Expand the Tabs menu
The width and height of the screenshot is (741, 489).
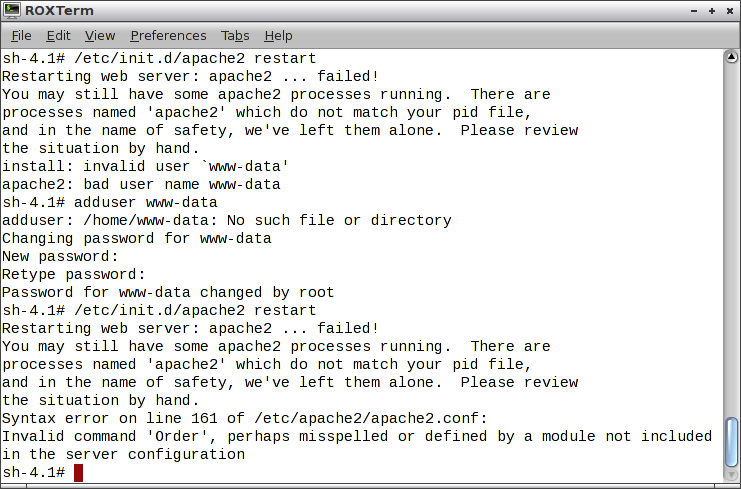pos(235,36)
